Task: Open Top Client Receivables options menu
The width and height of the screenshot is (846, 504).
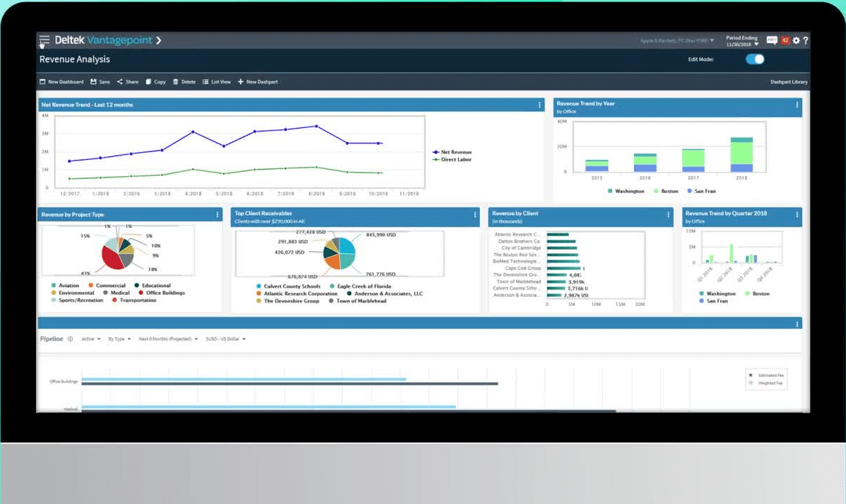Action: coord(475,215)
